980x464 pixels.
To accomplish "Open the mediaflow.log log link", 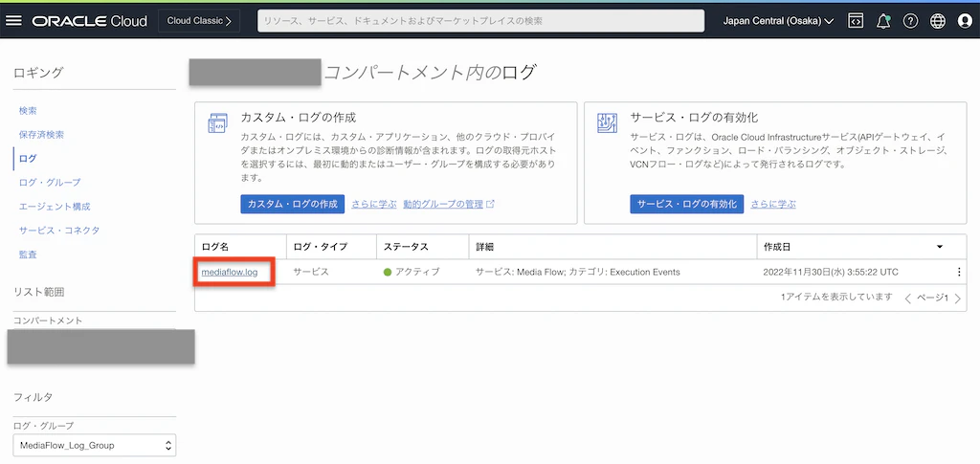I will (x=230, y=272).
